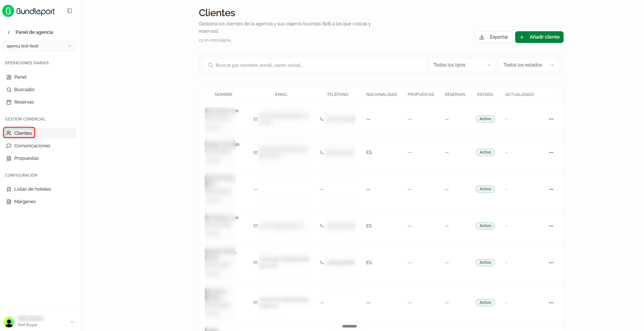Open the Todos los estados dropdown
The image size is (644, 331).
(528, 65)
